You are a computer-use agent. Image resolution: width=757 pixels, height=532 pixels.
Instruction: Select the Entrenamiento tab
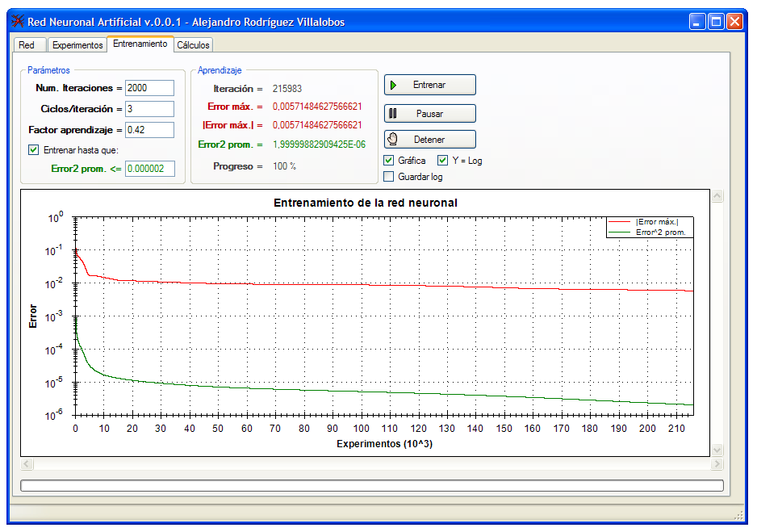pos(140,44)
